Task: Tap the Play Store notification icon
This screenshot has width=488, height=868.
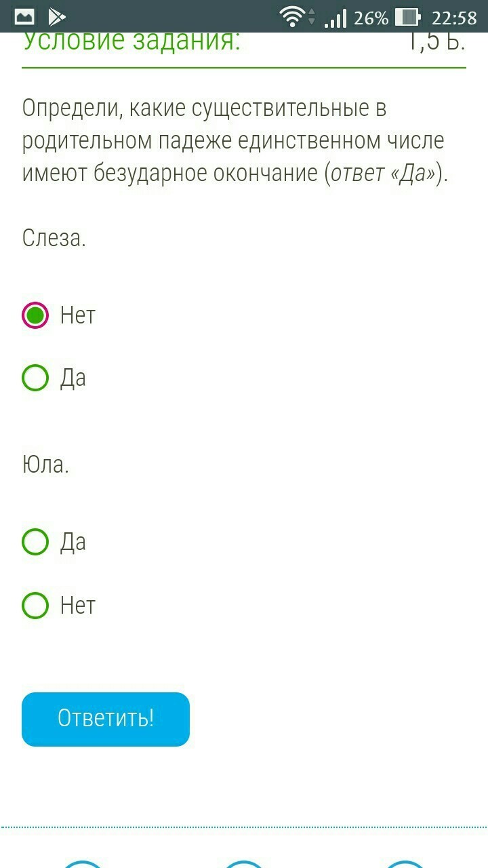Action: click(57, 17)
